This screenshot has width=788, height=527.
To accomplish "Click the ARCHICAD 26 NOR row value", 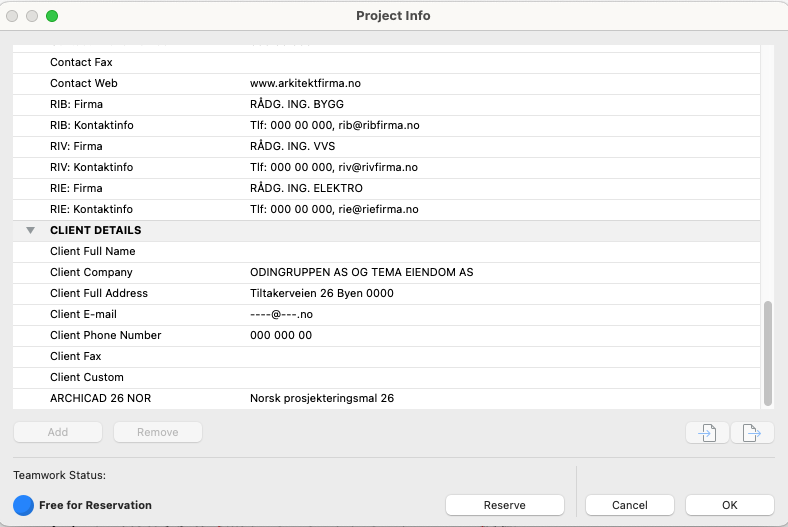I will click(x=321, y=398).
